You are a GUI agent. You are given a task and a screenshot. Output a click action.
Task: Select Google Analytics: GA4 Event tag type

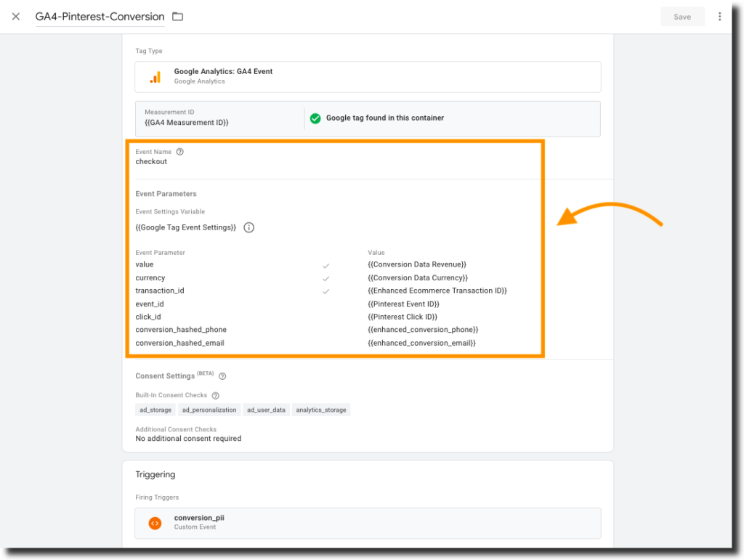click(x=368, y=76)
